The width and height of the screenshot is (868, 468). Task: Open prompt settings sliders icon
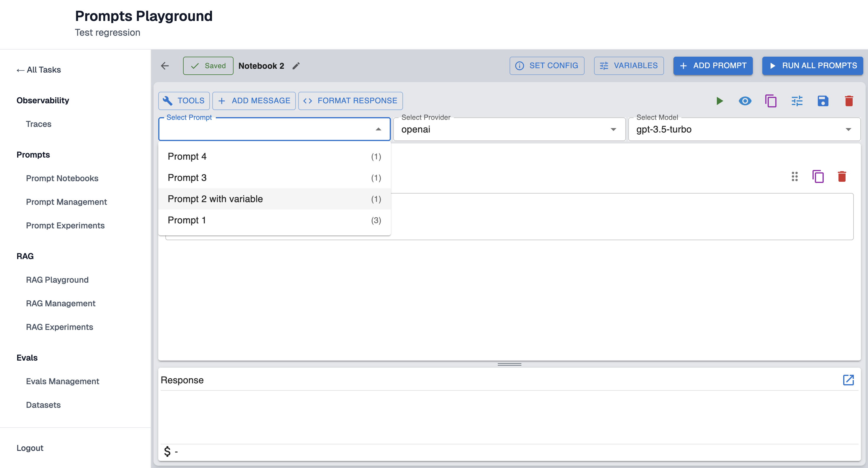(x=797, y=101)
